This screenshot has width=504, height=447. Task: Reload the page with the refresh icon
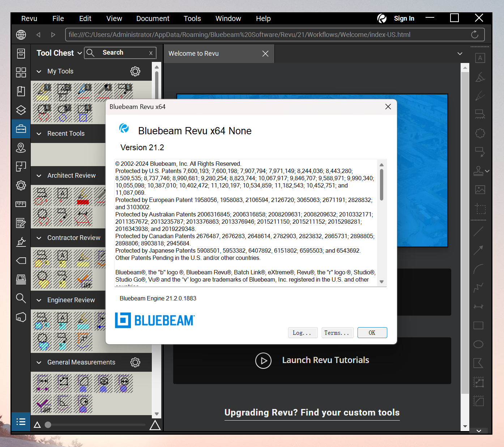click(x=475, y=35)
